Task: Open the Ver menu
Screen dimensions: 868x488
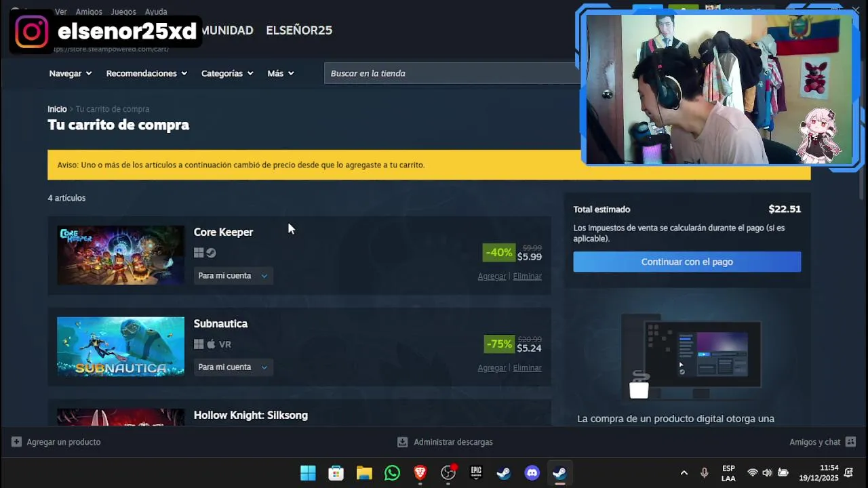Action: [x=60, y=12]
